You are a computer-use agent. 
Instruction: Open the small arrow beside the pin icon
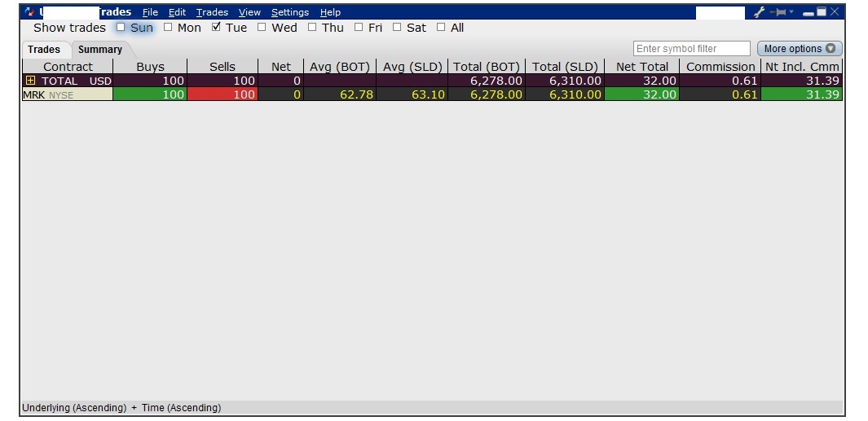[x=791, y=12]
